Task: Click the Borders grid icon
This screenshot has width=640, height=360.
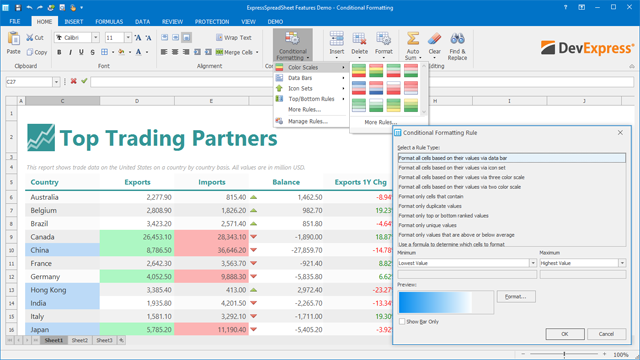Action: pos(104,52)
